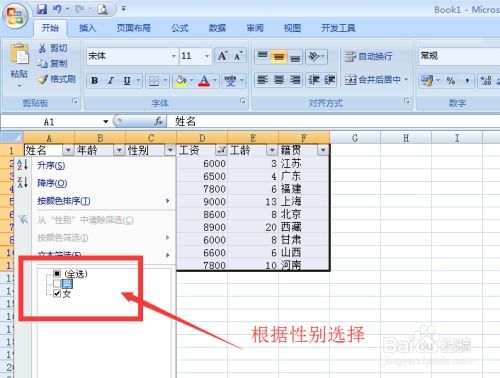The width and height of the screenshot is (500, 378).
Task: Switch to the 插入 ribbon tab
Action: pyautogui.click(x=88, y=28)
